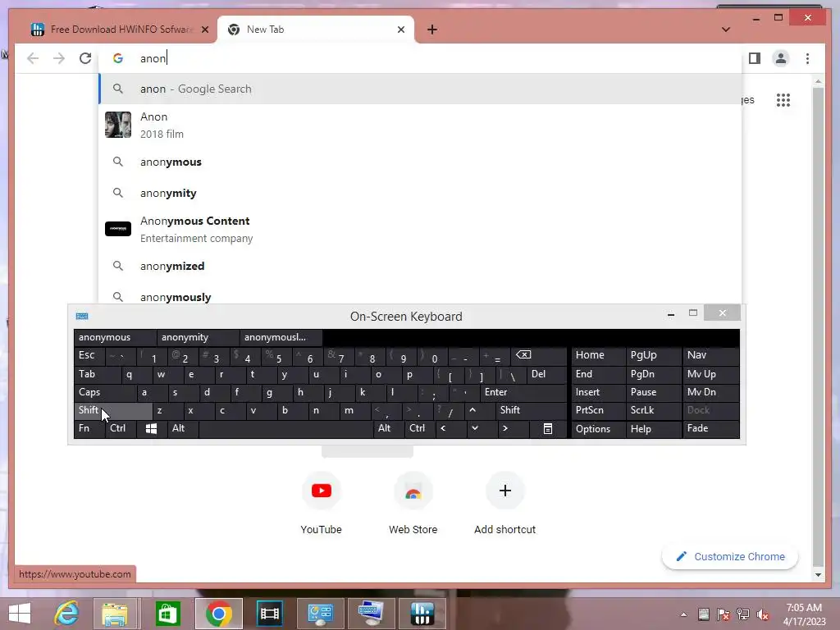
Task: Choose 'anon - Google Search' suggestion
Action: [x=421, y=89]
